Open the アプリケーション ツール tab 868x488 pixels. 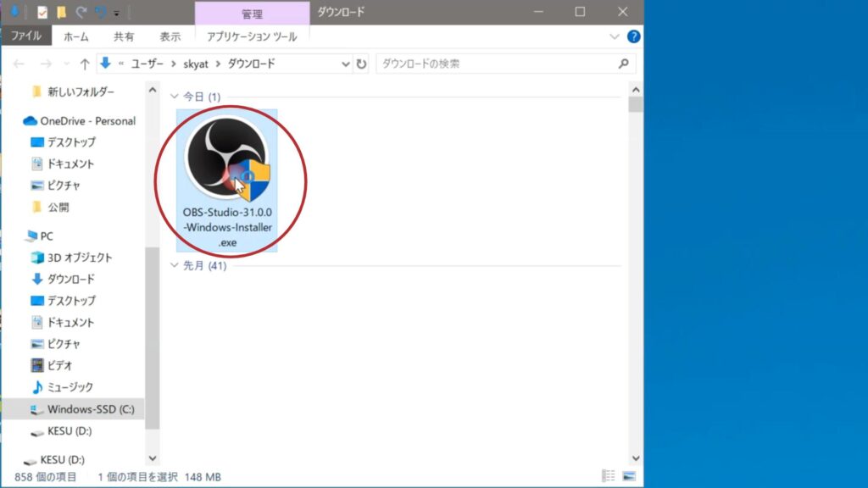(x=252, y=37)
